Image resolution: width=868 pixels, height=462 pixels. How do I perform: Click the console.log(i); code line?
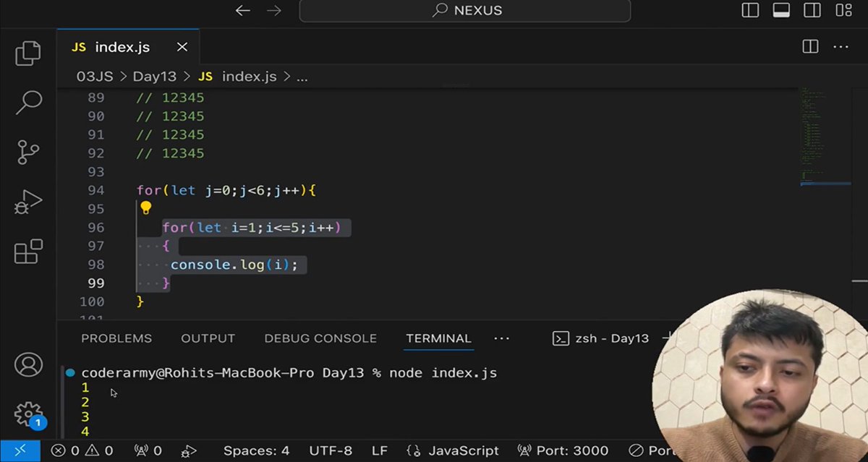(234, 265)
